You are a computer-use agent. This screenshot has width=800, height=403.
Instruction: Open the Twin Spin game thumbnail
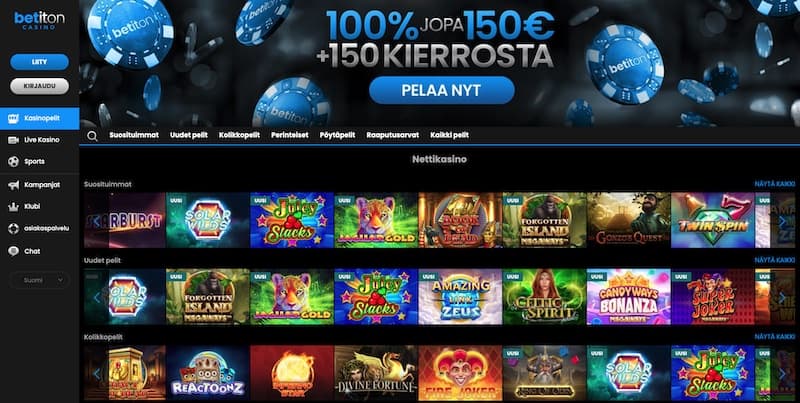coord(712,220)
